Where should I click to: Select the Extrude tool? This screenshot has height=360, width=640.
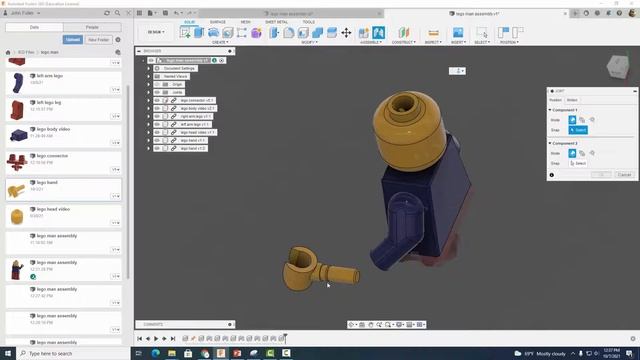[x=199, y=33]
